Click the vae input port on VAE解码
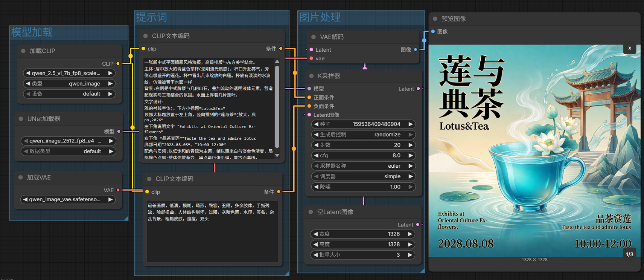This screenshot has height=280, width=644. click(x=311, y=58)
